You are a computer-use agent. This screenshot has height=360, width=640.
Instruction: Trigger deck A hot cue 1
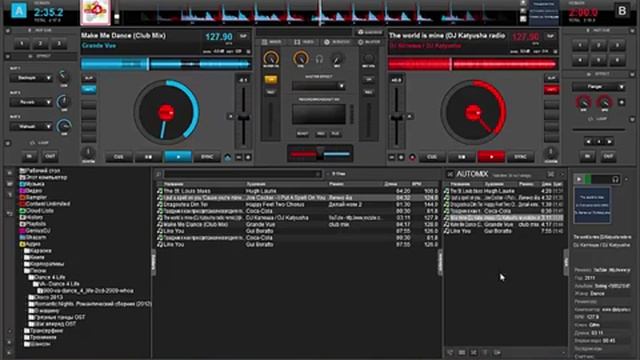[x=22, y=44]
